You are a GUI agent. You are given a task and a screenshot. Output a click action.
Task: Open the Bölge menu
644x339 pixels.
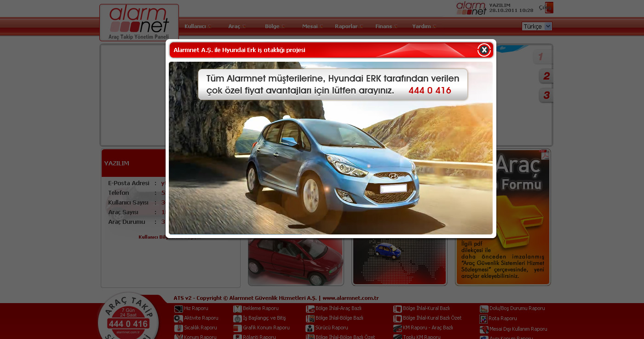275,26
